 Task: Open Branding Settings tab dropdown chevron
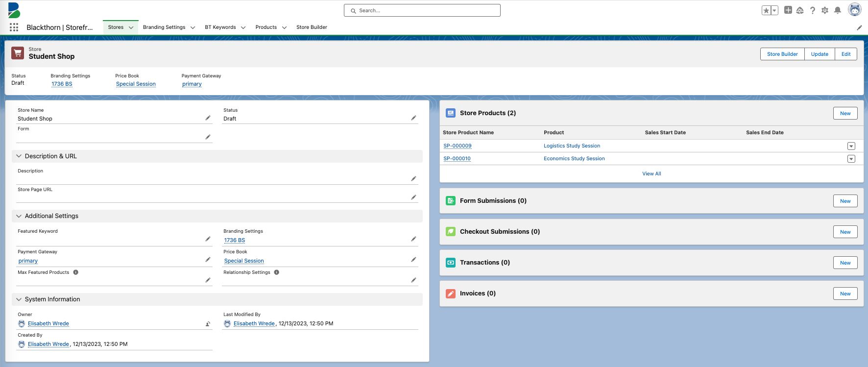click(193, 28)
